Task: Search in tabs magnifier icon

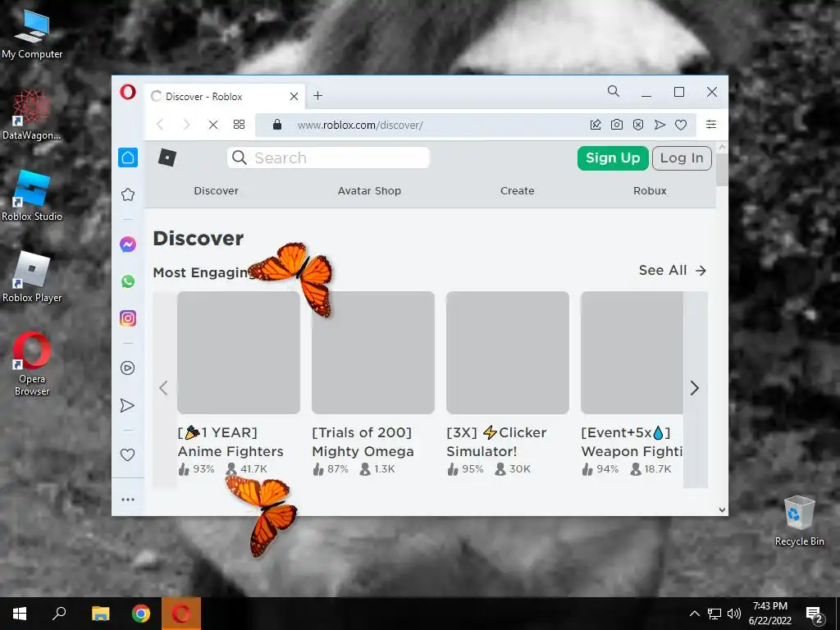Action: pos(614,92)
